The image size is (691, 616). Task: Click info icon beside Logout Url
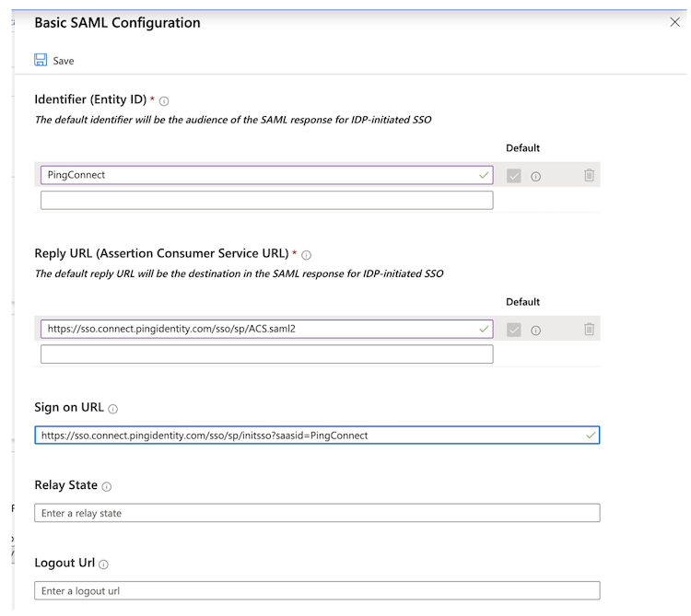pyautogui.click(x=103, y=564)
